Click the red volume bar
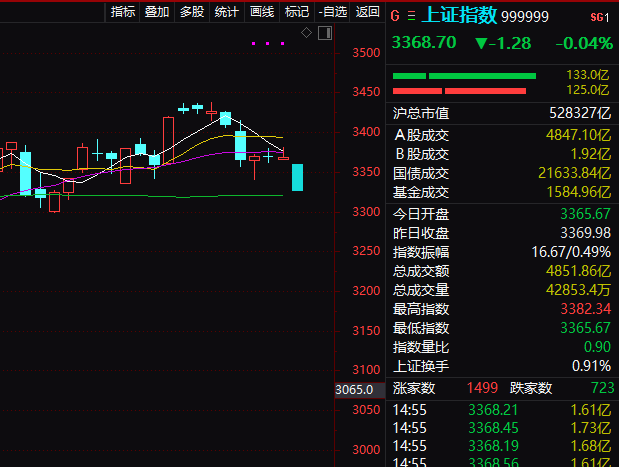This screenshot has width=619, height=467. 459,91
